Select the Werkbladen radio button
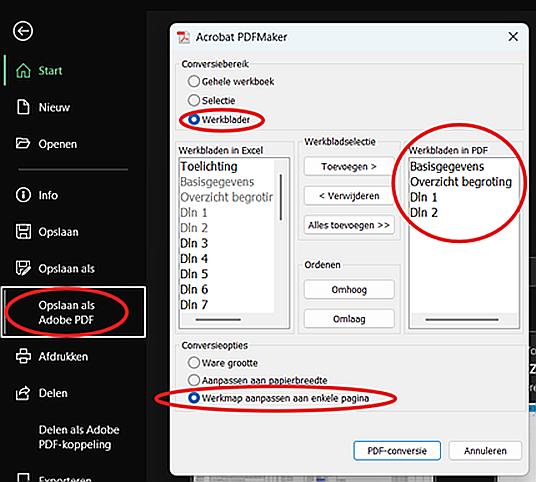The height and width of the screenshot is (482, 536). tap(194, 119)
